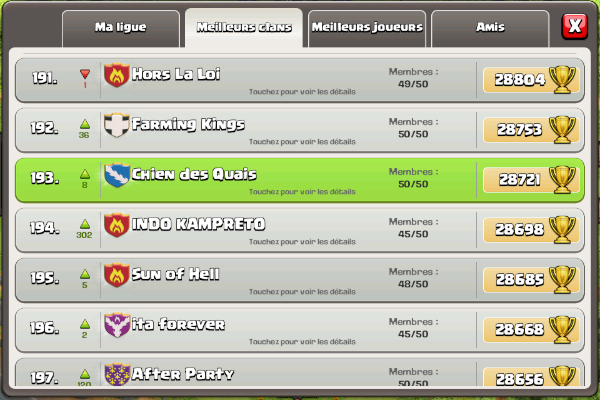Open the After Party clan entry
Image resolution: width=600 pixels, height=400 pixels.
[x=300, y=372]
